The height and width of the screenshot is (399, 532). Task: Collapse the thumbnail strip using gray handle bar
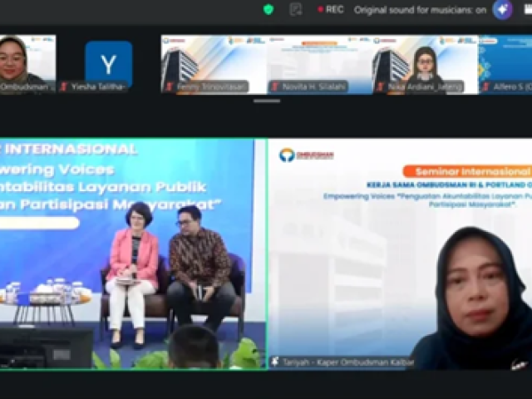[267, 101]
